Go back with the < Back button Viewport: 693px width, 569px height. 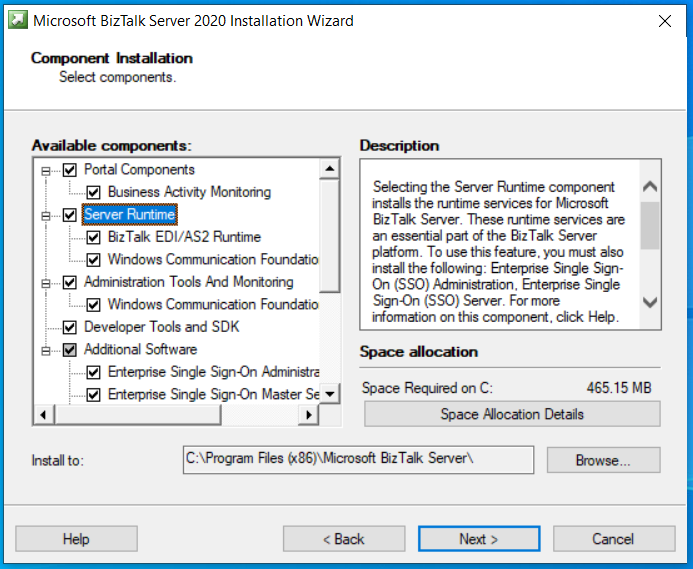pos(344,539)
